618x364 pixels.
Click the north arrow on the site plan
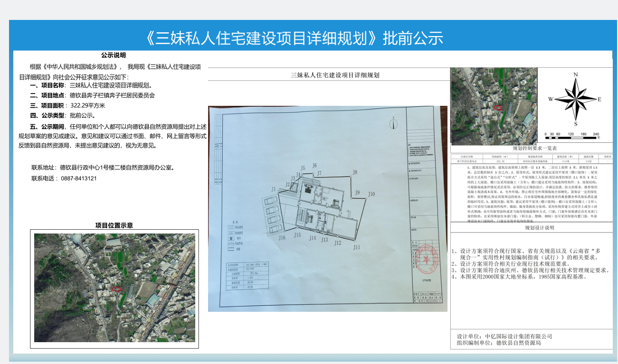(x=393, y=123)
